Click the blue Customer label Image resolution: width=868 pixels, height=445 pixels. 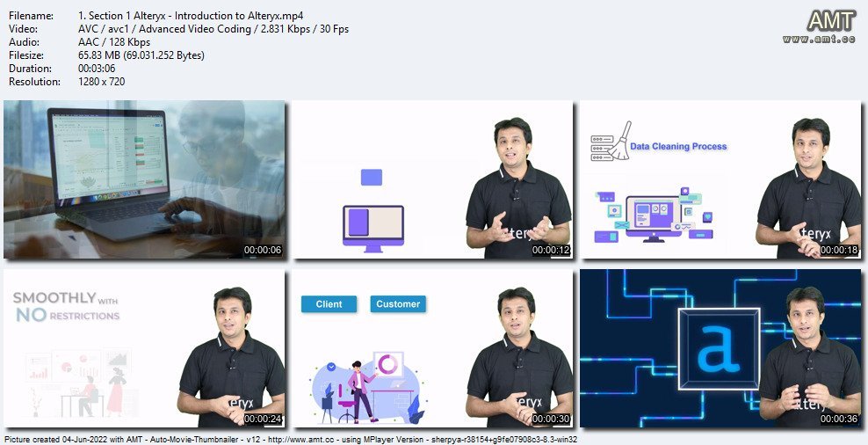click(398, 303)
